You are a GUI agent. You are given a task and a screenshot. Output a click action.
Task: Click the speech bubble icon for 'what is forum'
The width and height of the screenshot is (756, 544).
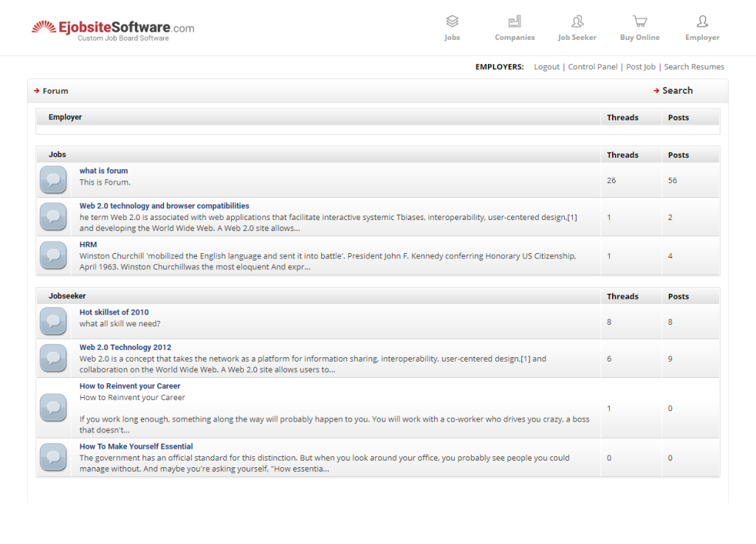click(52, 179)
